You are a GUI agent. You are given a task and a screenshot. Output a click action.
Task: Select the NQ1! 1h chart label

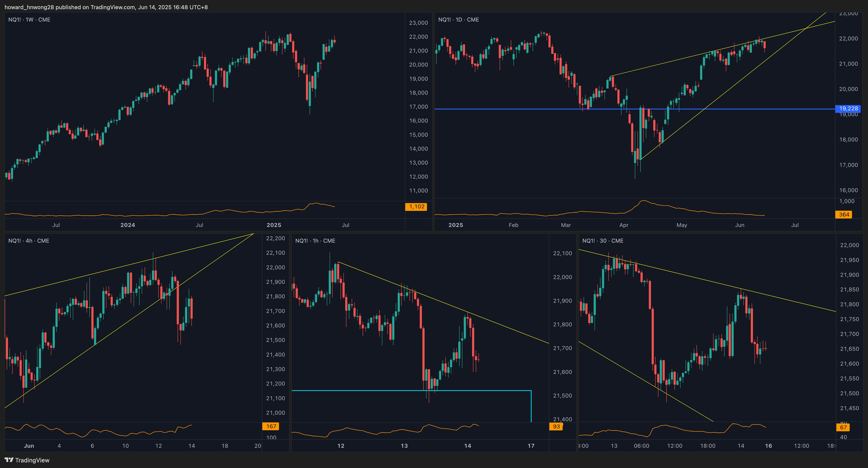tap(315, 241)
